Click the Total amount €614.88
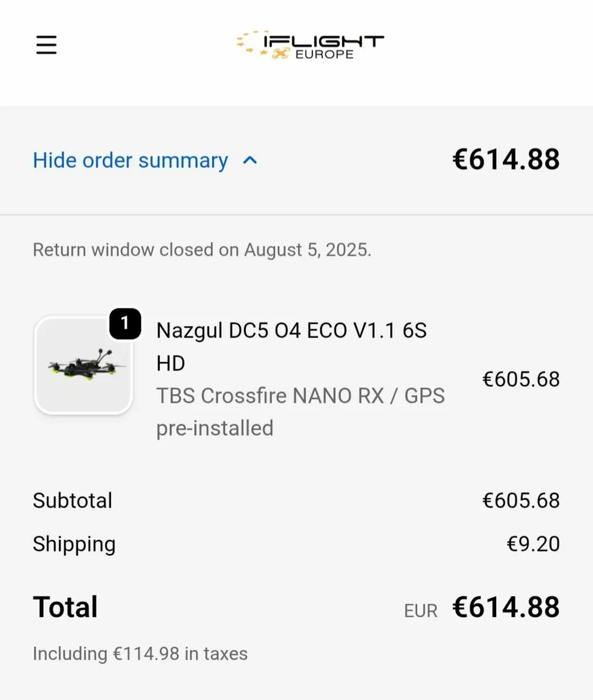 (x=505, y=607)
